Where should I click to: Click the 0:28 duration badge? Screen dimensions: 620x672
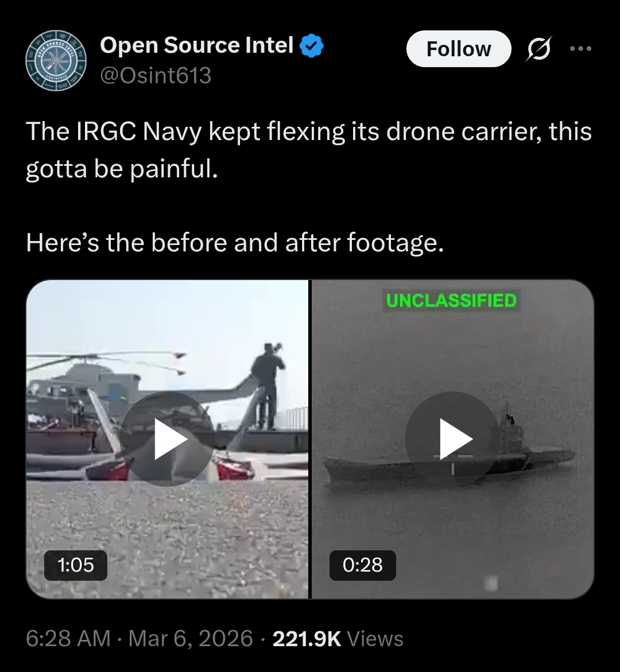point(362,565)
